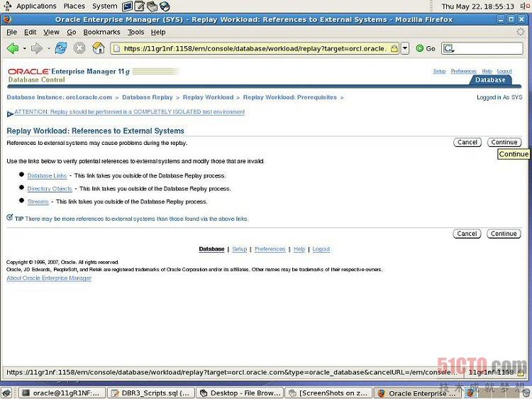Click the Firefox Back arrow button

[x=13, y=48]
